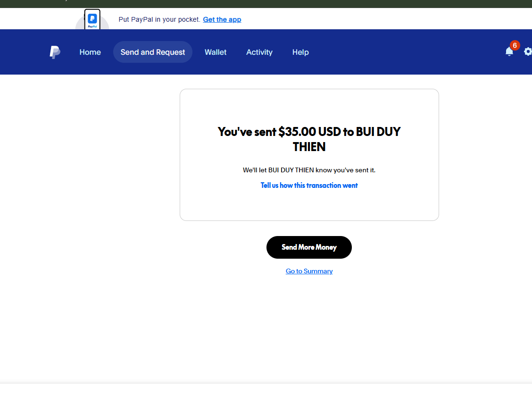Image resolution: width=532 pixels, height=397 pixels.
Task: Follow the Go to Summary link
Action: tap(309, 271)
